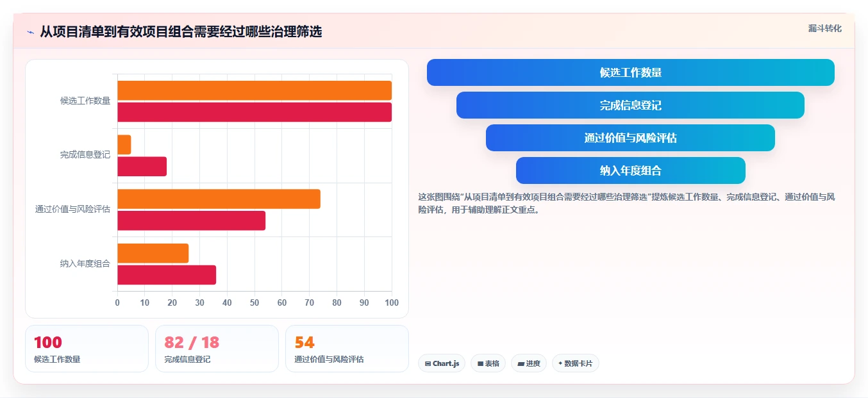Click the lightning icon beside the title
868x398 pixels.
(30, 32)
